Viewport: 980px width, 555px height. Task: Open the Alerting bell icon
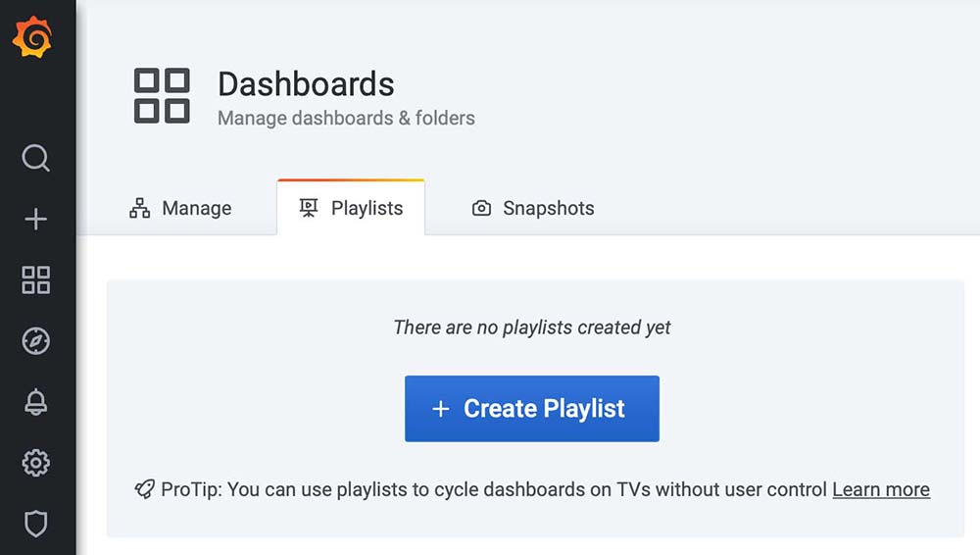pos(35,401)
